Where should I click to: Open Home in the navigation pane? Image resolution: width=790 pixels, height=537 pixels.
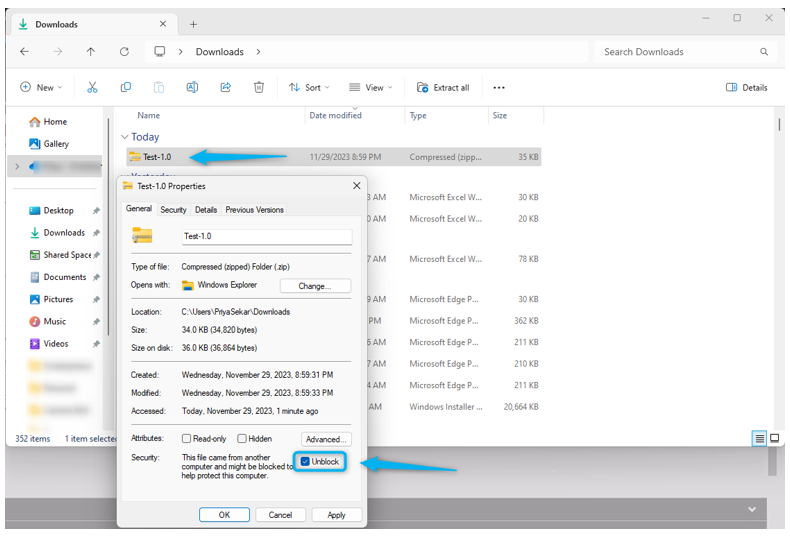pos(48,121)
